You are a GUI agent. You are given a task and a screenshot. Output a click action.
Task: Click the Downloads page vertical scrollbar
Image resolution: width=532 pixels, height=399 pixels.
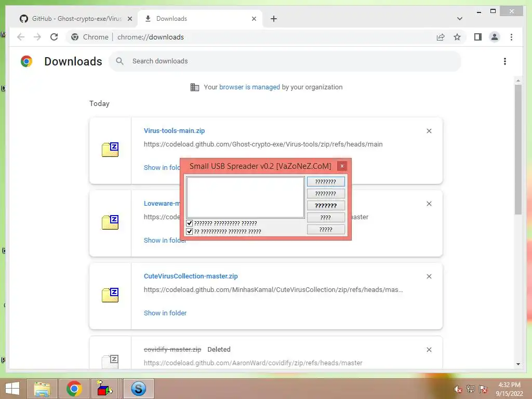pos(518,149)
